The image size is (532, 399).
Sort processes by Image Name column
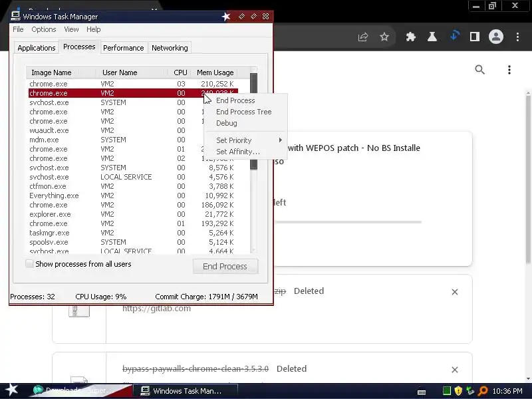pyautogui.click(x=61, y=72)
